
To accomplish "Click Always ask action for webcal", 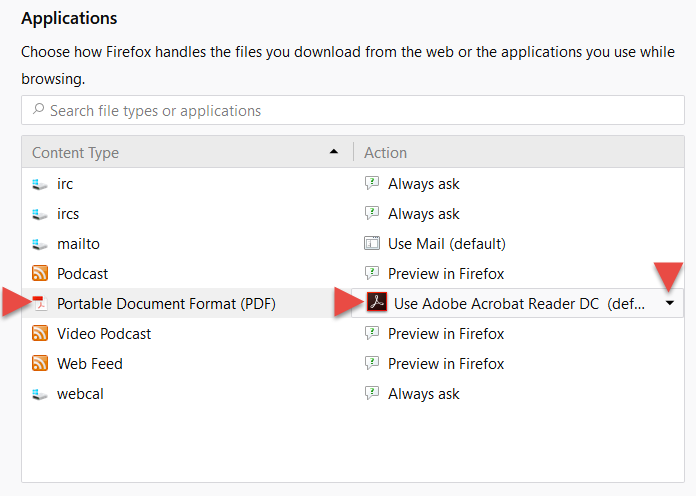I will pos(423,394).
